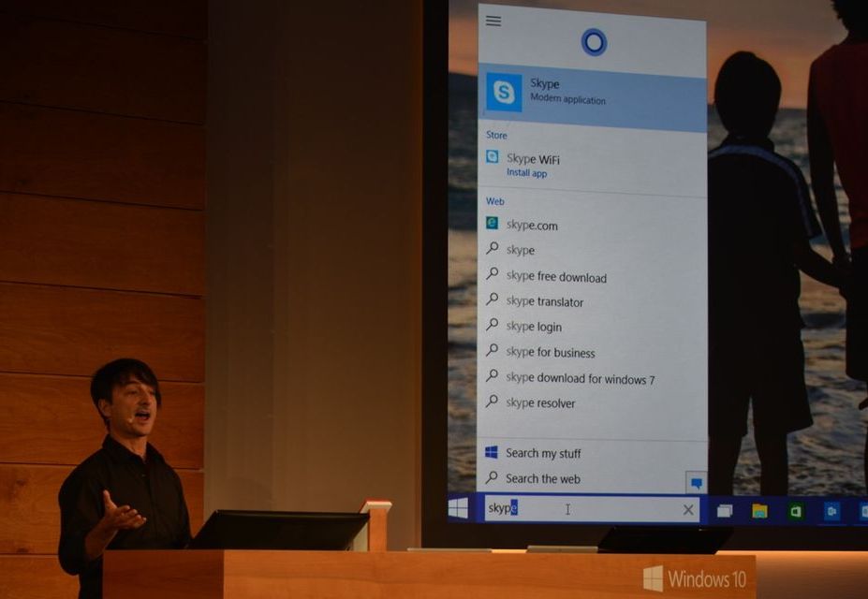Click the Edge icon beside skype.com

pos(492,223)
